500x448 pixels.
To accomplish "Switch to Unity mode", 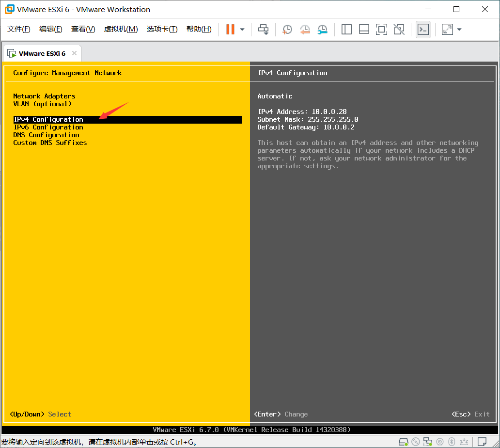I will [x=399, y=30].
